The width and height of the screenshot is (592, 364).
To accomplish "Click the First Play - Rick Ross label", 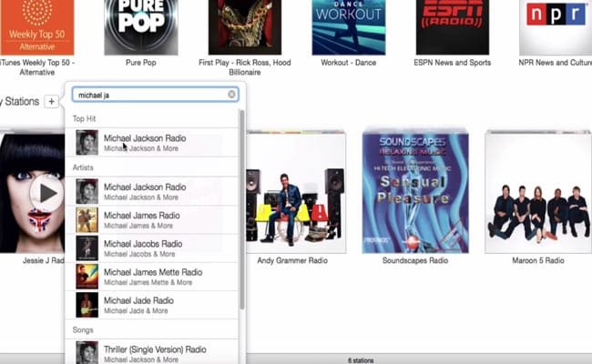I will click(x=245, y=67).
